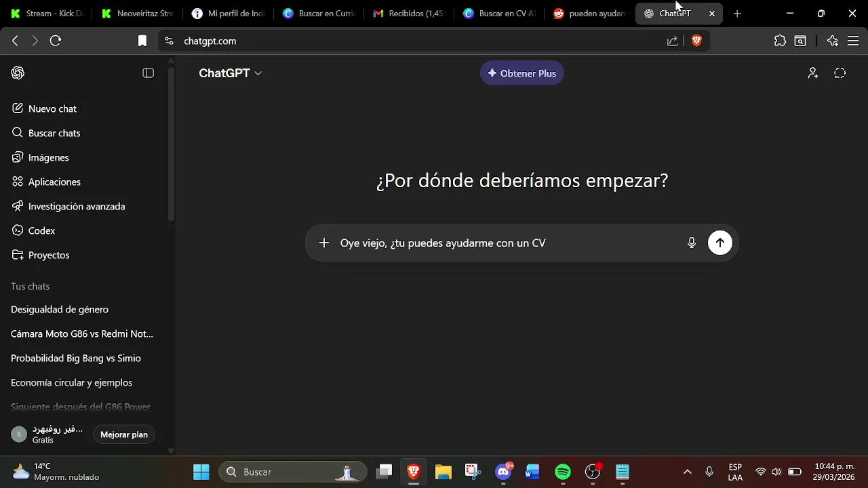868x488 pixels.
Task: Go forward with the browser forward arrow
Action: (x=35, y=41)
